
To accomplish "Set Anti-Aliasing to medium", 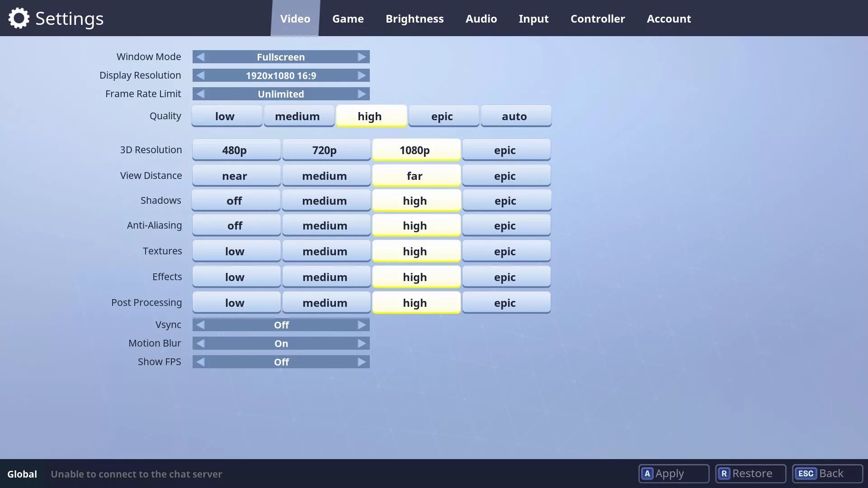I will click(325, 225).
